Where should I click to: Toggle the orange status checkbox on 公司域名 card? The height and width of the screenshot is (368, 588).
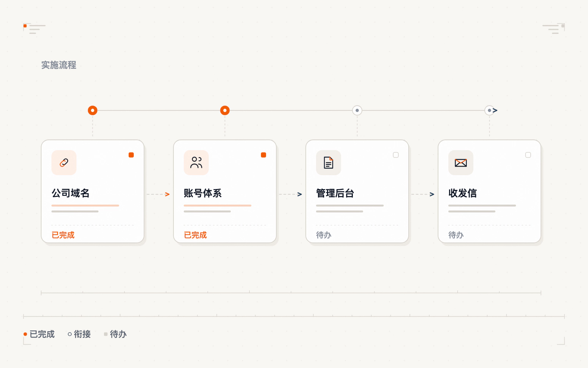[131, 155]
